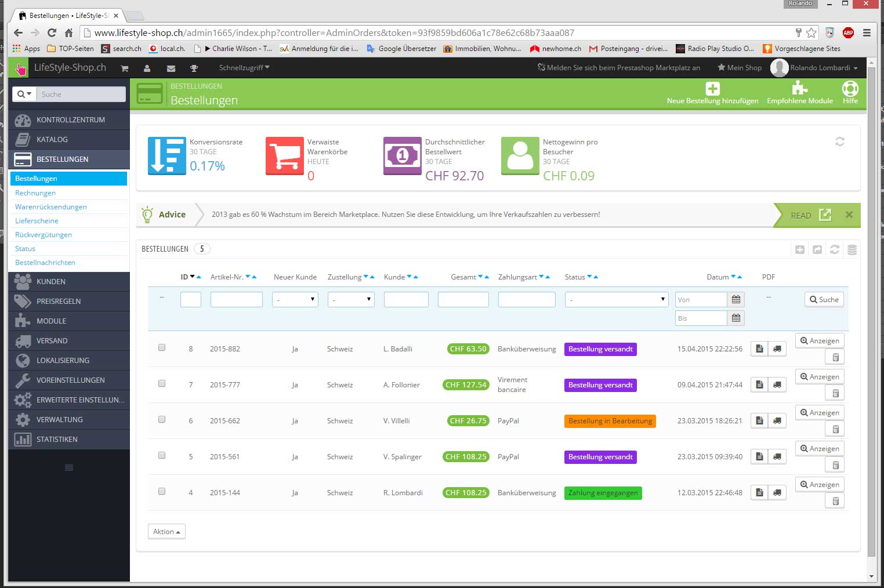This screenshot has width=884, height=588.
Task: Click the trophy icon in top bar
Action: point(194,68)
